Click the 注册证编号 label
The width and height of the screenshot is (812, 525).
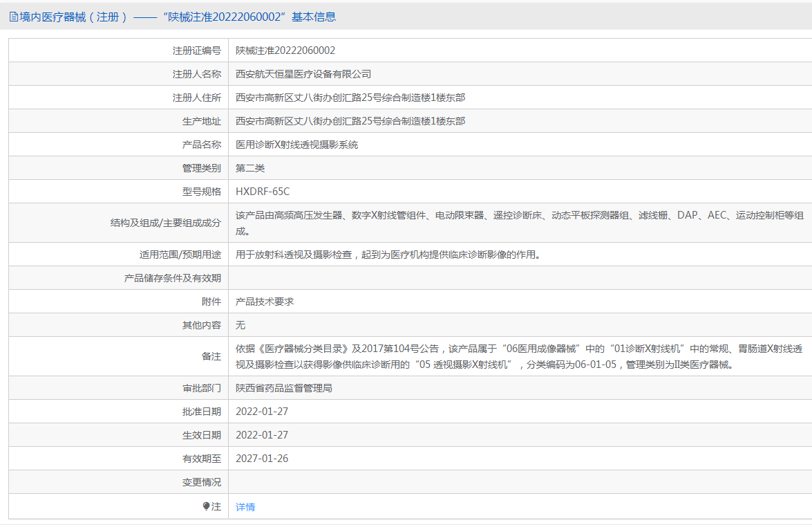tap(197, 50)
